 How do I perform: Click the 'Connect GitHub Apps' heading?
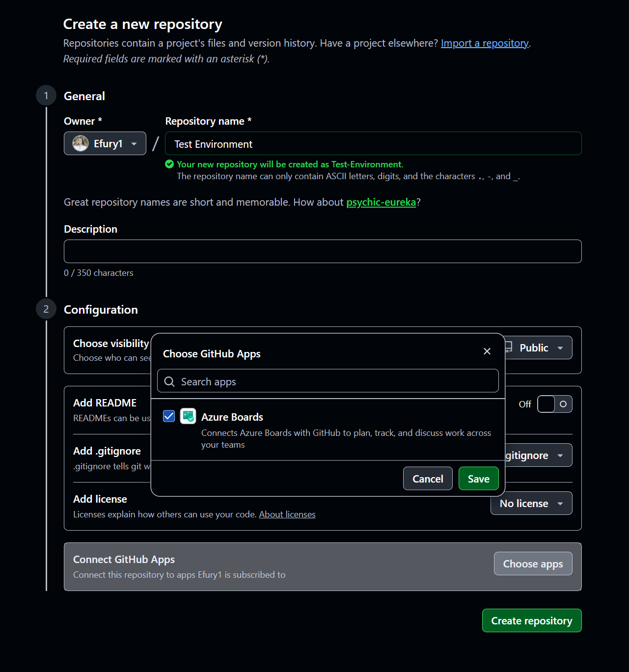(x=124, y=559)
